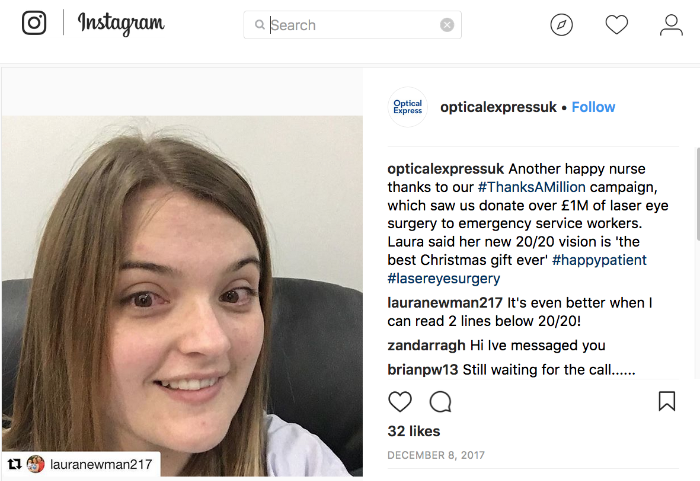
Task: Focus the Search input field
Action: click(x=352, y=25)
